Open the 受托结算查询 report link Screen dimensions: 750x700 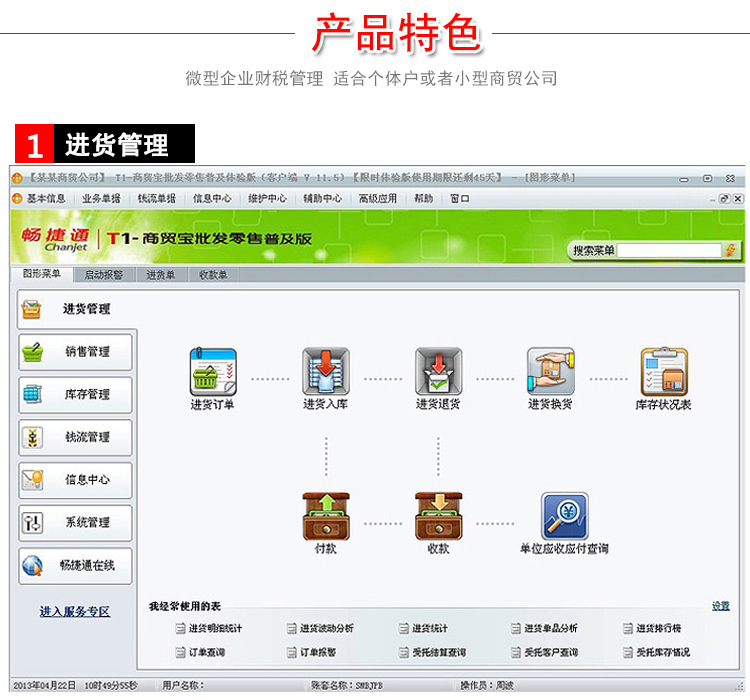pos(439,652)
